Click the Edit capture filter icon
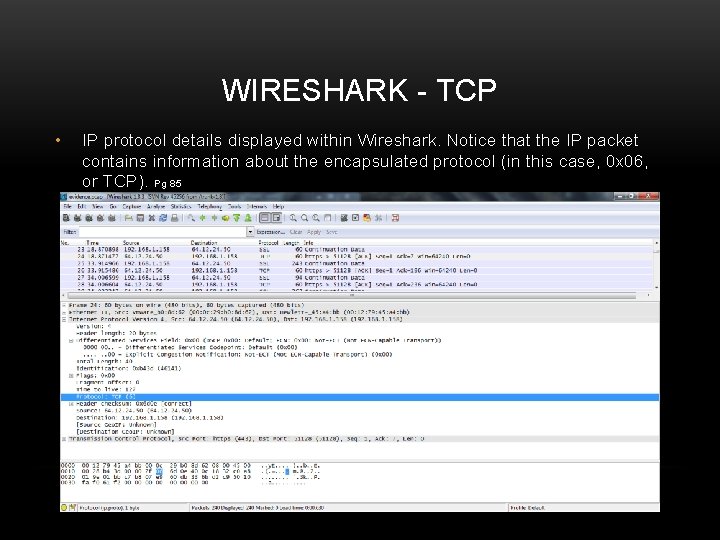This screenshot has width=720, height=540. pos(344,218)
